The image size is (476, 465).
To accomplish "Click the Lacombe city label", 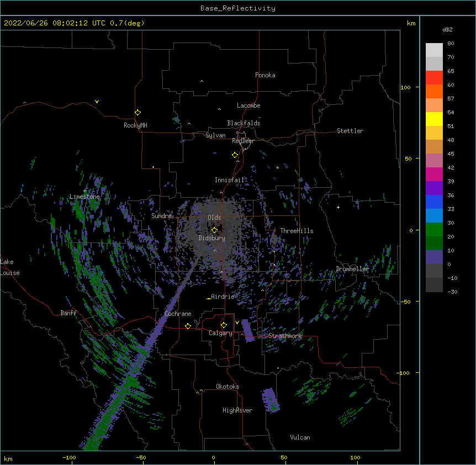I will pos(248,105).
